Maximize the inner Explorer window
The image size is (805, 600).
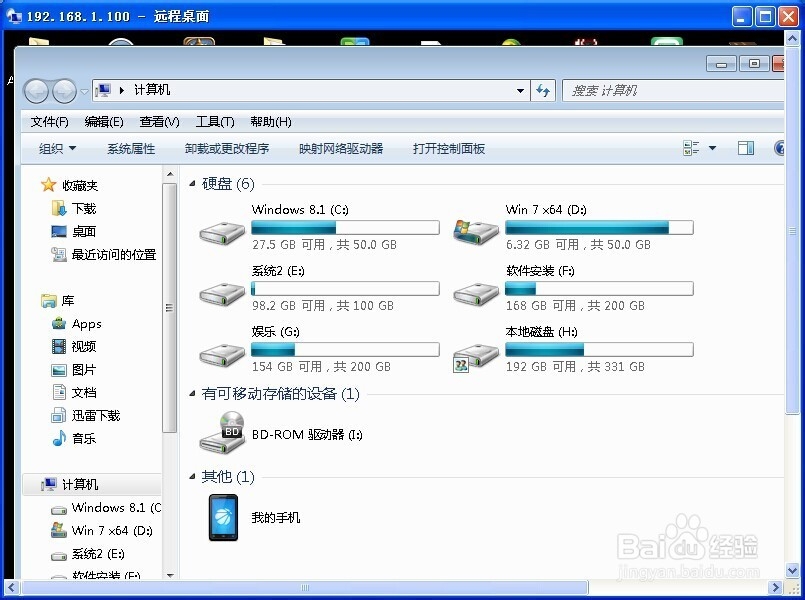coord(754,64)
